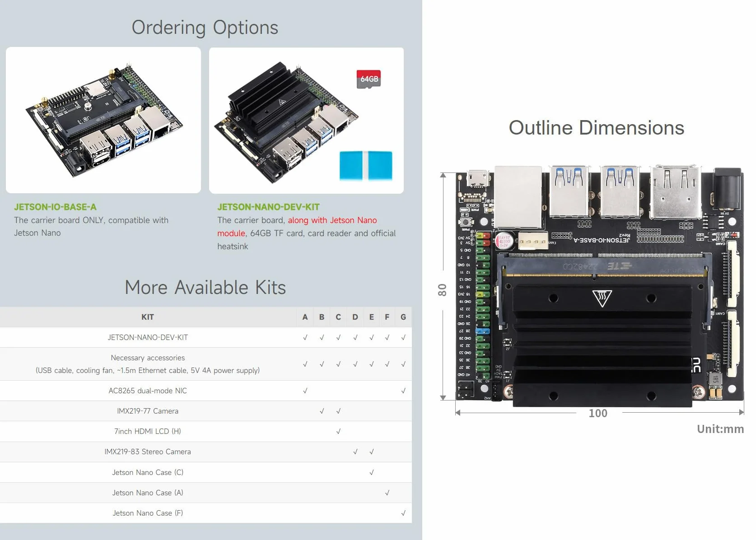Click the blue GPIO header pin on the board

483,331
